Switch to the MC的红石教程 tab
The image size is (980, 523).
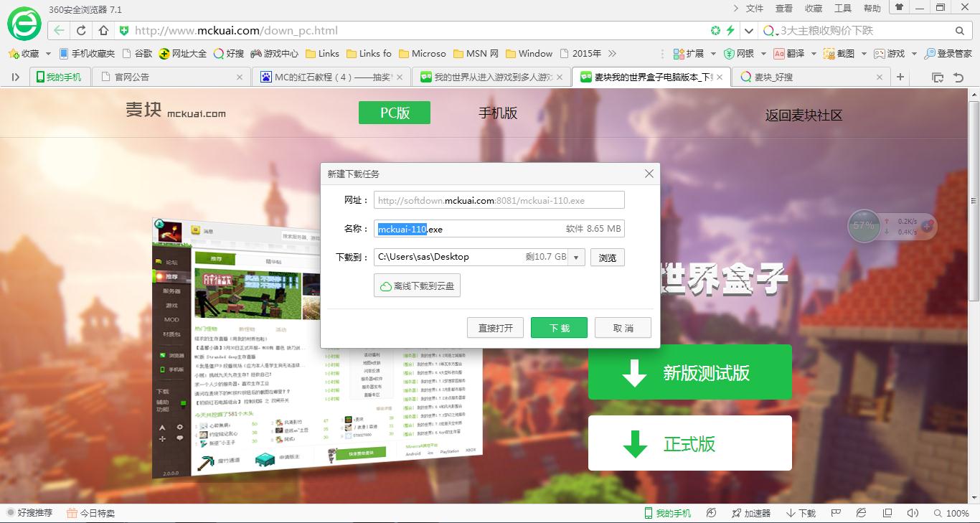331,77
